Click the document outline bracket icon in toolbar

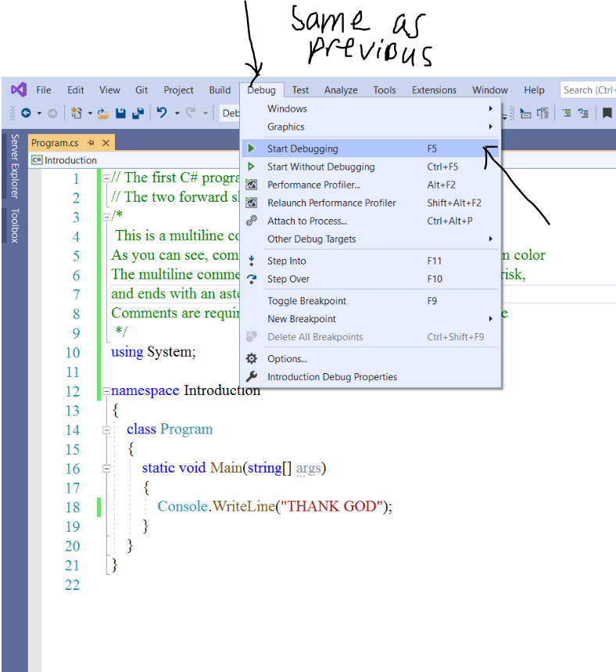(543, 113)
